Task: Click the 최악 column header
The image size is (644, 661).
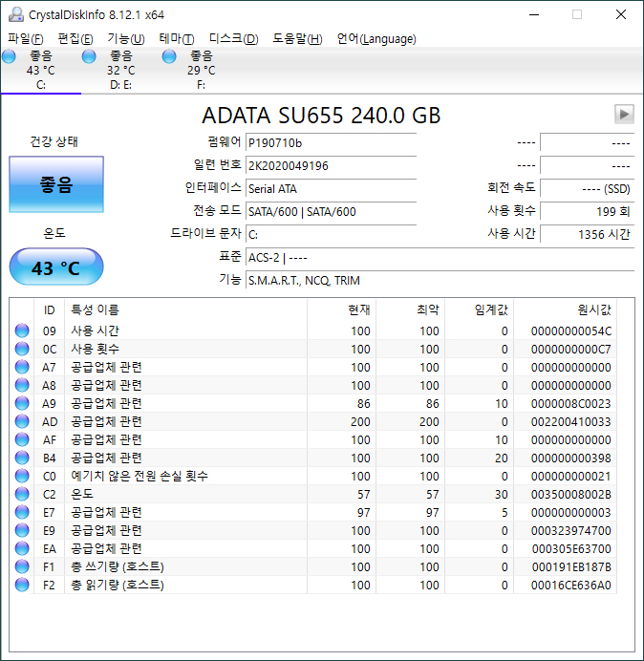Action: click(x=410, y=309)
